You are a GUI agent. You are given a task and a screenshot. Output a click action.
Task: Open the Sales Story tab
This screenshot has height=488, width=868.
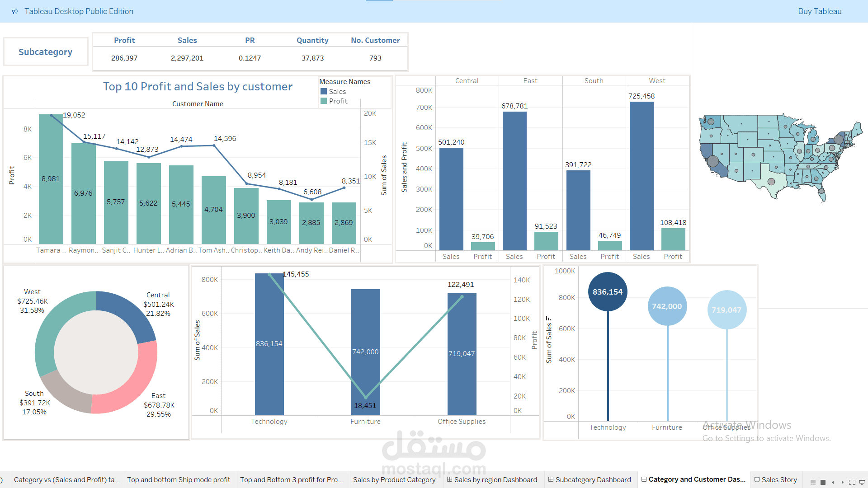point(776,479)
